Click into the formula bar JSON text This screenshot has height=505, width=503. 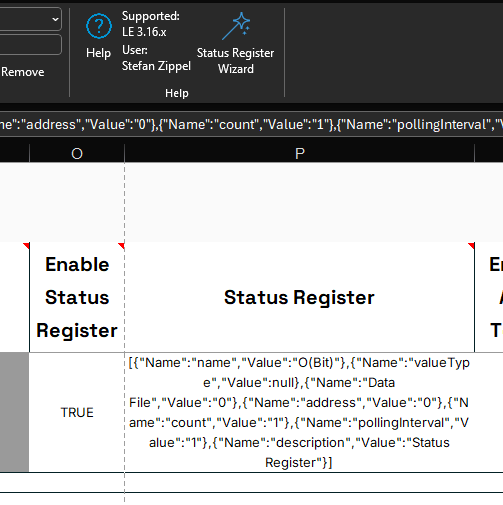[x=251, y=124]
